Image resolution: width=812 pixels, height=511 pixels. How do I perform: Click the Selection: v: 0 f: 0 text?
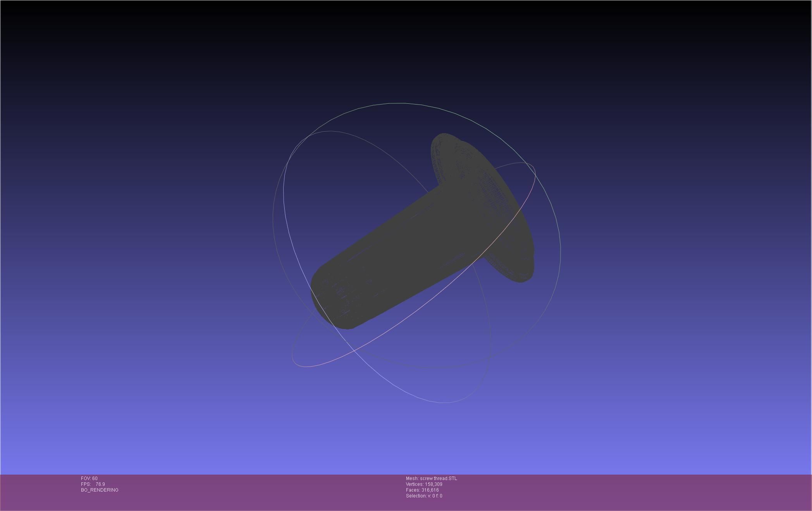(424, 496)
